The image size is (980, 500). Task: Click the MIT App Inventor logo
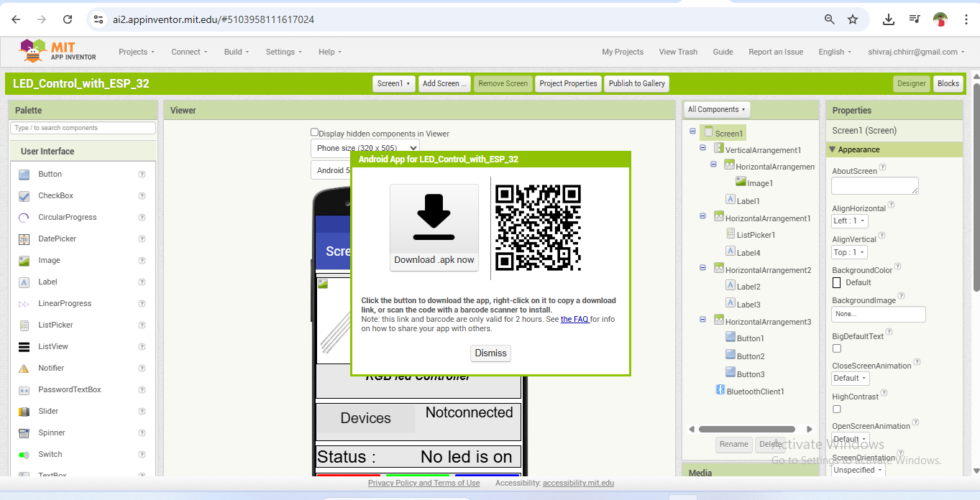pyautogui.click(x=57, y=52)
